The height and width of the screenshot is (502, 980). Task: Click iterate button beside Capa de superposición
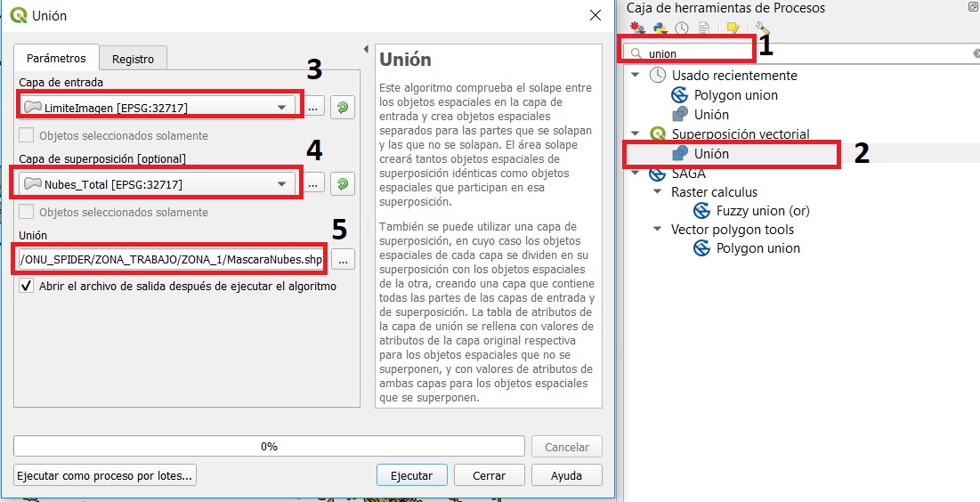[343, 184]
